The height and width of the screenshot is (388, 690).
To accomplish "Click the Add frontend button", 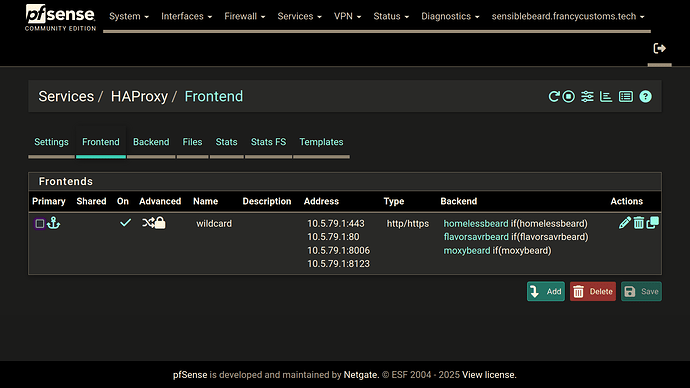I will click(x=546, y=291).
